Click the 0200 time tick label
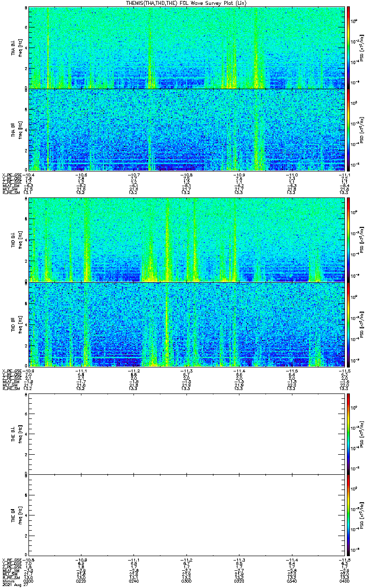 [29, 581]
